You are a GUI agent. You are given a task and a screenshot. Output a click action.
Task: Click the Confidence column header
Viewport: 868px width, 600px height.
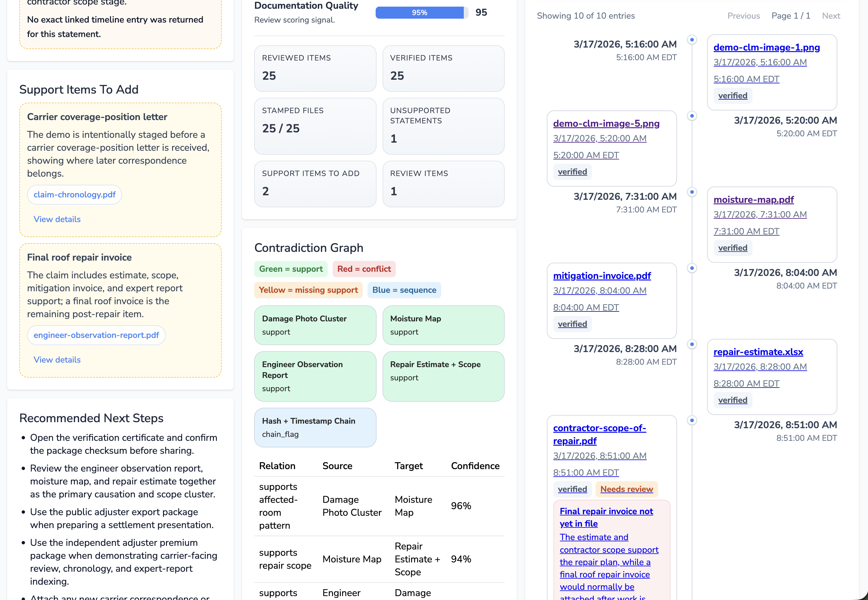coord(475,466)
